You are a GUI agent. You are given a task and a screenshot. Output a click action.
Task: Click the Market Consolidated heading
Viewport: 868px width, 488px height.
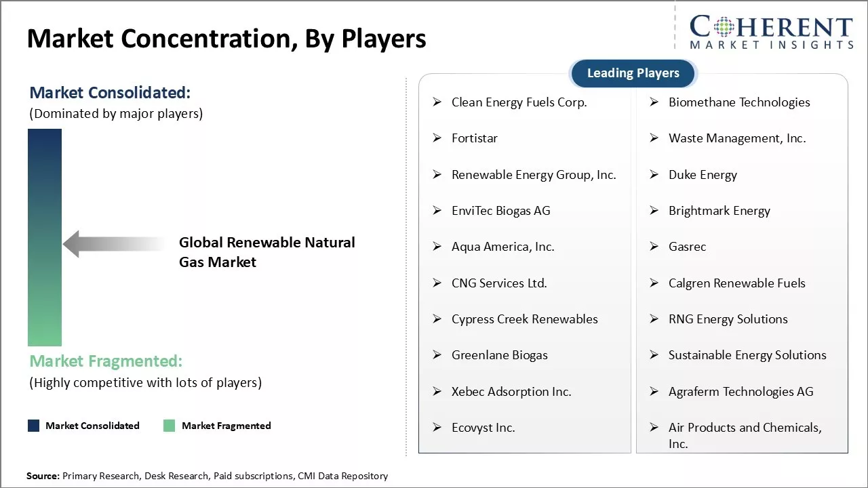pyautogui.click(x=110, y=93)
